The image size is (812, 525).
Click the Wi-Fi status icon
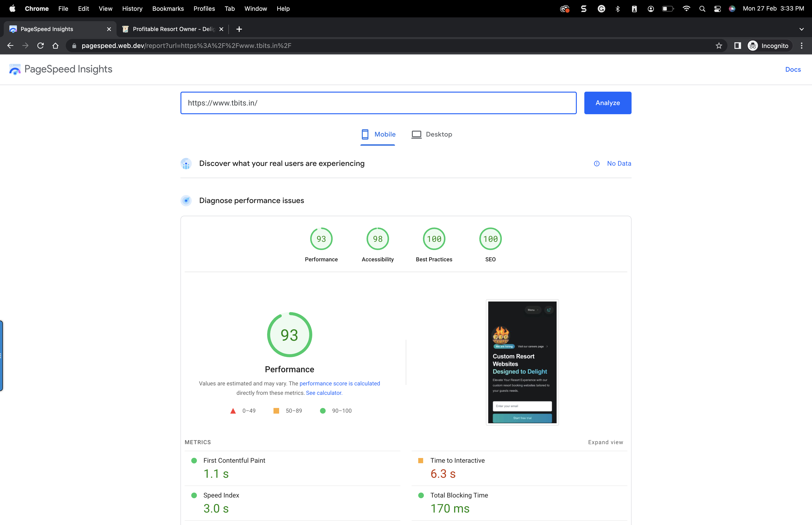coord(687,8)
